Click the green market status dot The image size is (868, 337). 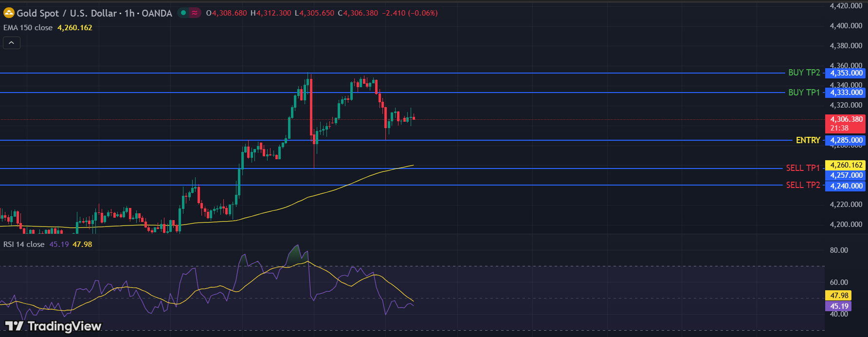coord(183,13)
